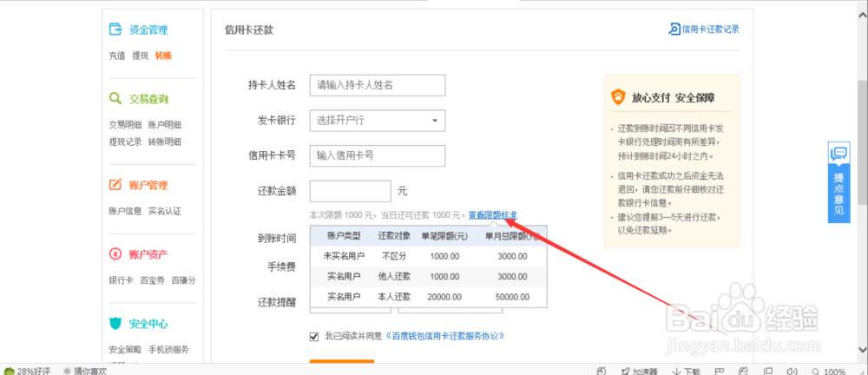Click the 发卡银行 dropdown arrow
Viewport: 868px width, 375px height.
435,120
